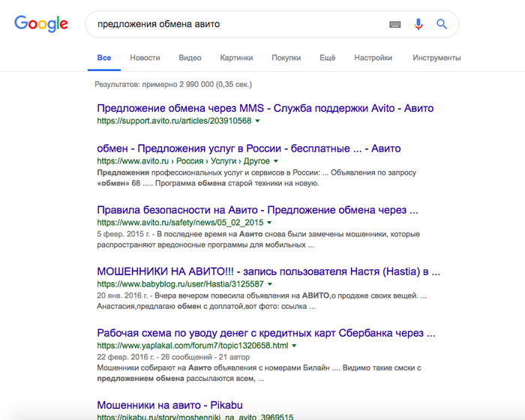
Task: Click the blue search magnifier icon
Action: click(442, 24)
